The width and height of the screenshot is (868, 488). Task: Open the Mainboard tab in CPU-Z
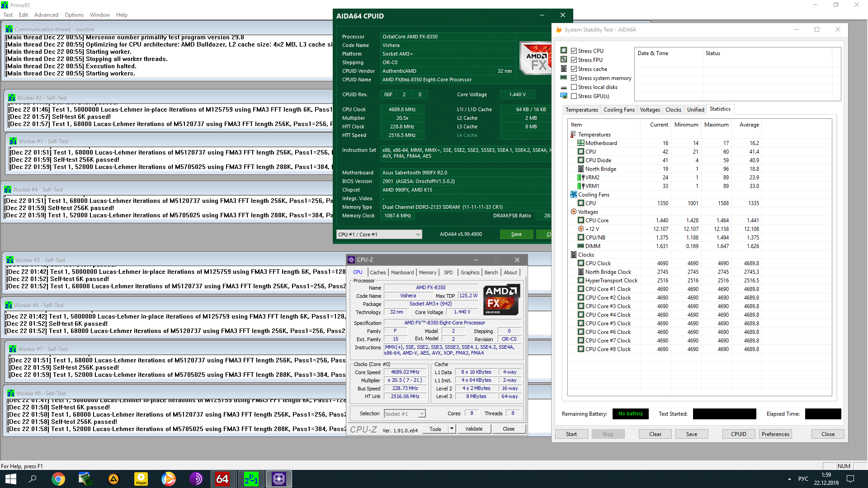tap(402, 272)
